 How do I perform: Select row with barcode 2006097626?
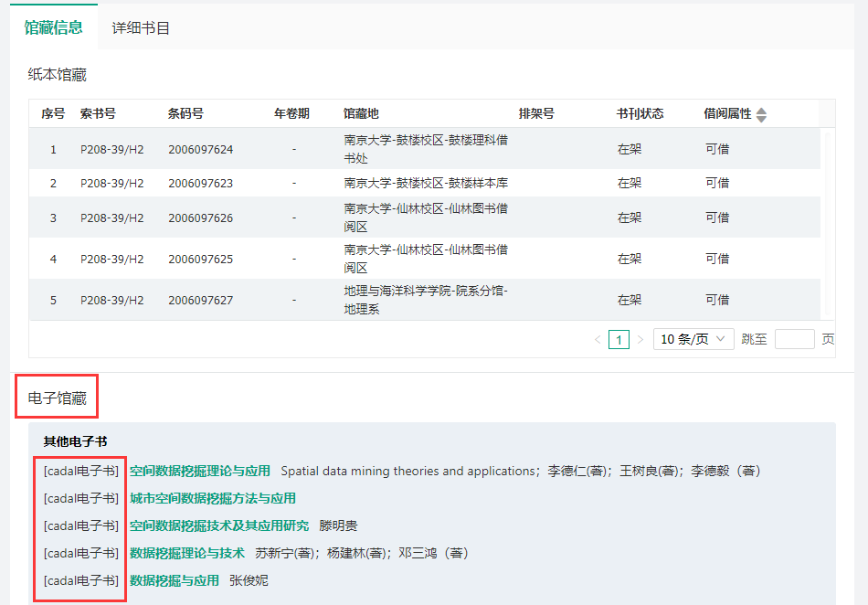200,218
